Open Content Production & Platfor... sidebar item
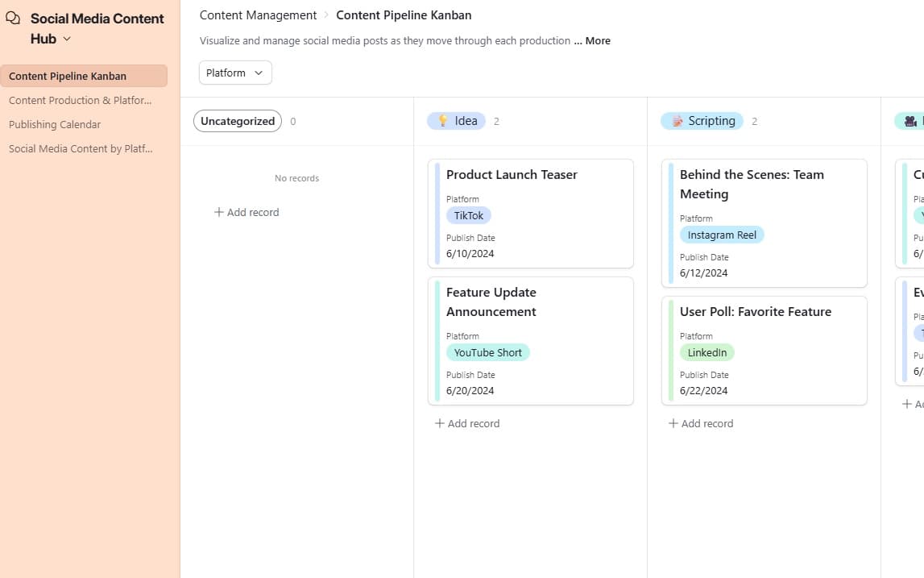The image size is (924, 578). tap(80, 100)
